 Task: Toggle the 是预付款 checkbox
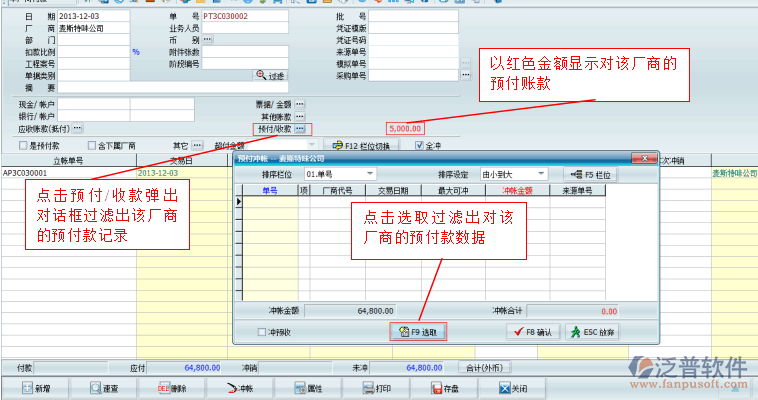pos(23,145)
